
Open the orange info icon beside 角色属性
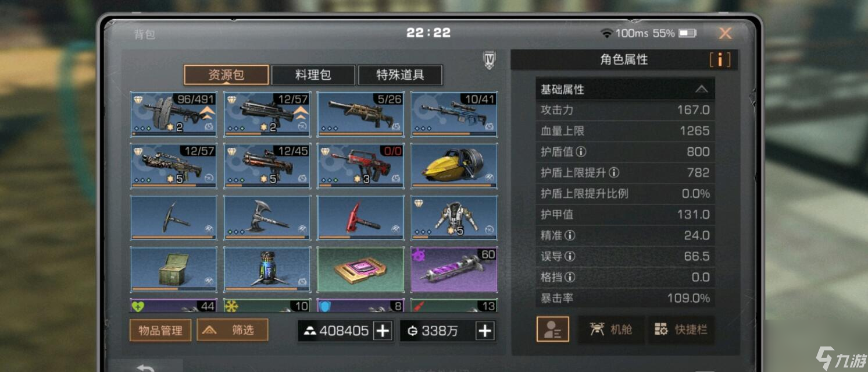(x=720, y=60)
